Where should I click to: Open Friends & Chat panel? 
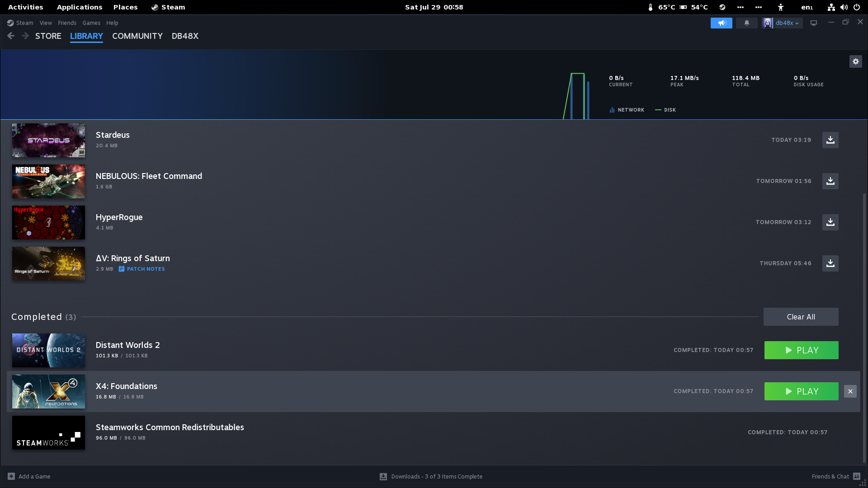(830, 476)
